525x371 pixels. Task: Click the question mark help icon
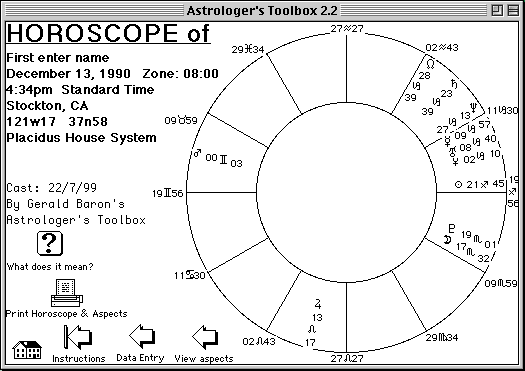(x=50, y=243)
